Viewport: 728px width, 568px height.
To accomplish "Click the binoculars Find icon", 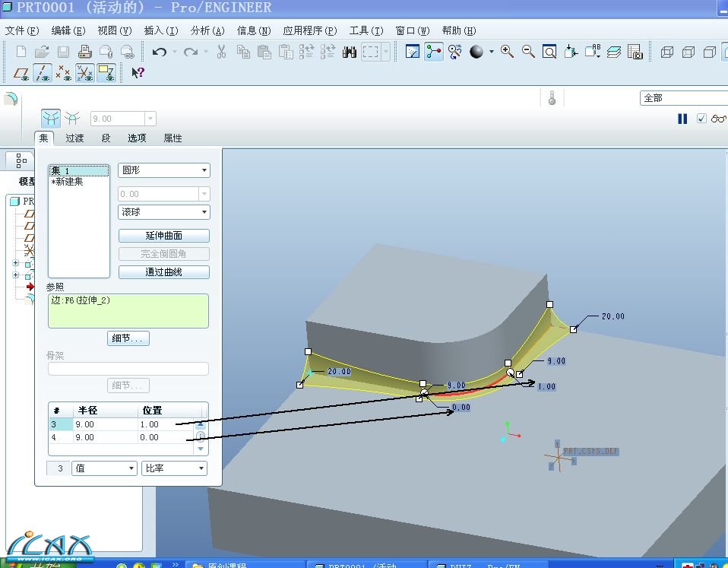I will [350, 52].
